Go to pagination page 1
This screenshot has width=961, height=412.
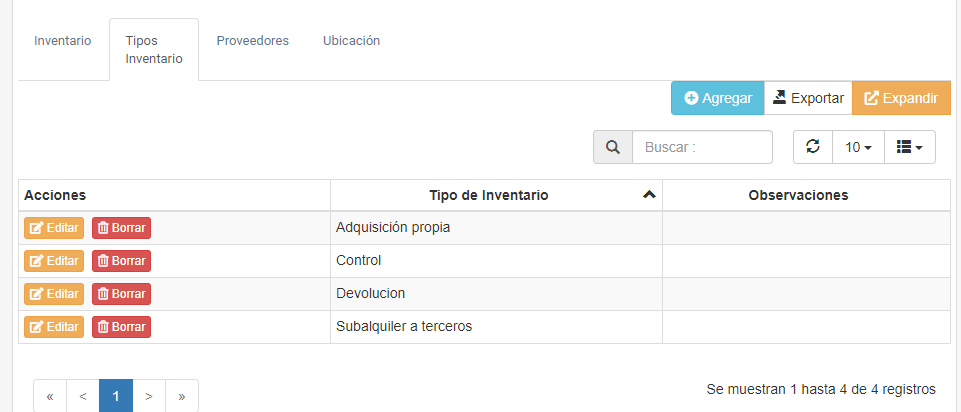(116, 396)
